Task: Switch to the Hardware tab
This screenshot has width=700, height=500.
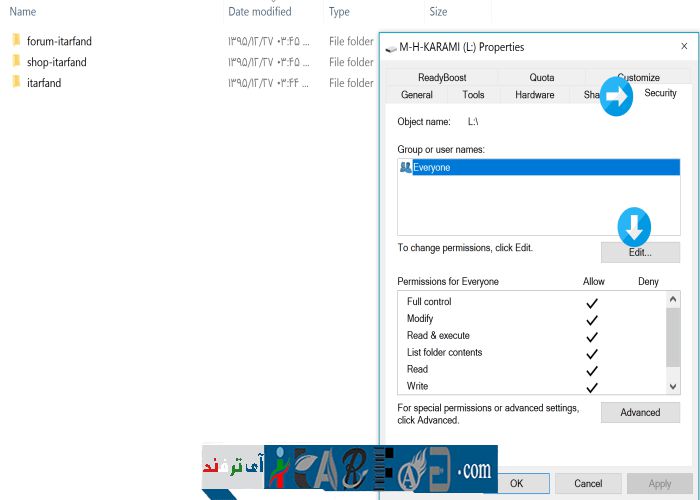Action: tap(535, 95)
